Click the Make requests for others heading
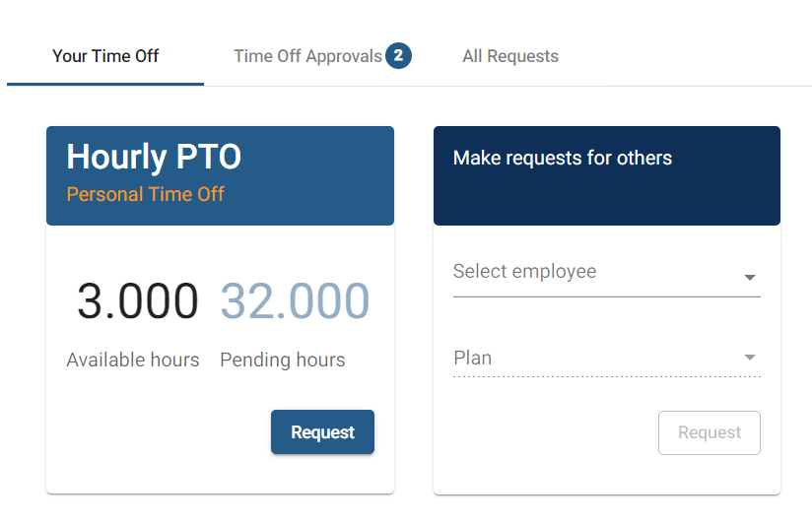 pos(563,158)
